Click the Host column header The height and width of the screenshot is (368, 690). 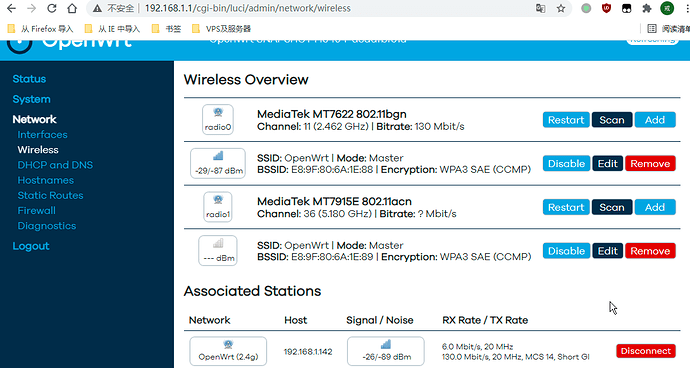click(x=295, y=320)
